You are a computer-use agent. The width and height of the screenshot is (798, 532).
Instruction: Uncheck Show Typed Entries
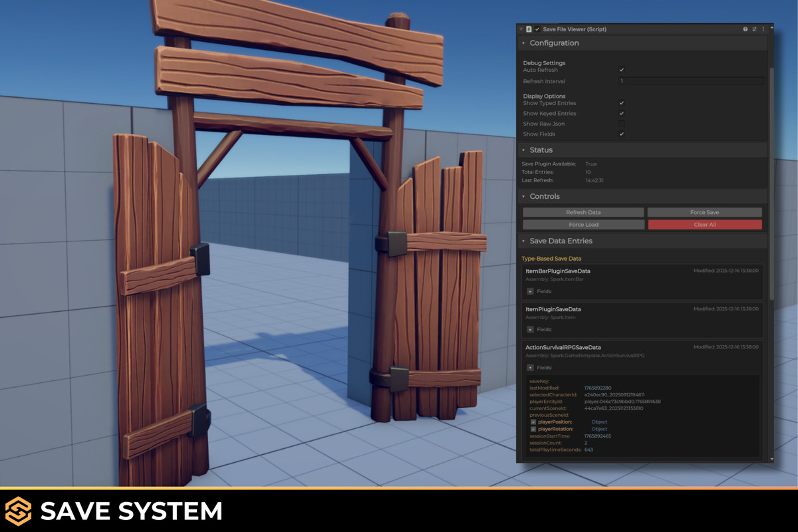pos(622,103)
